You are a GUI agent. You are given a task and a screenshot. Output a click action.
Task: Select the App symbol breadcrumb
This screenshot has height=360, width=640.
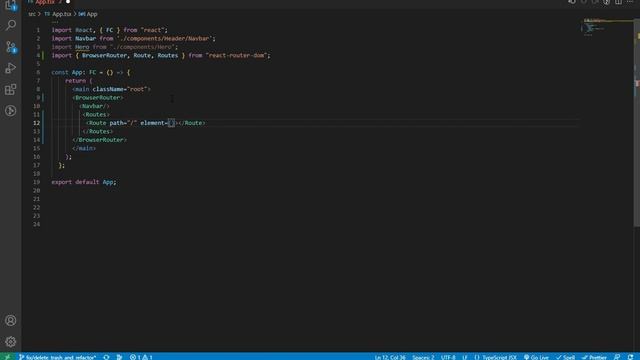(x=88, y=14)
